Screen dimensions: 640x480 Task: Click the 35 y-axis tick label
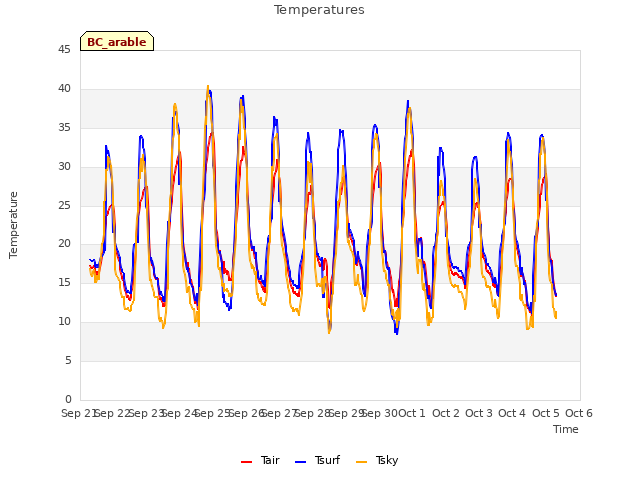coord(64,128)
